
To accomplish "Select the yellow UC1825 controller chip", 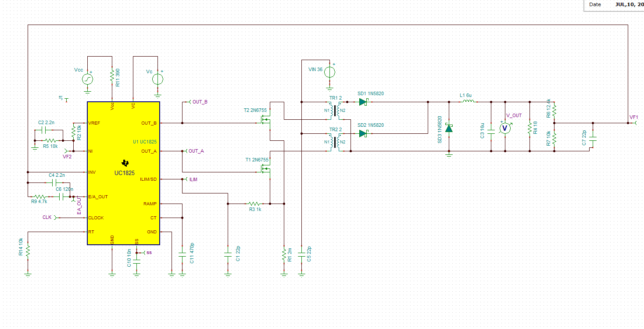I will coord(123,173).
